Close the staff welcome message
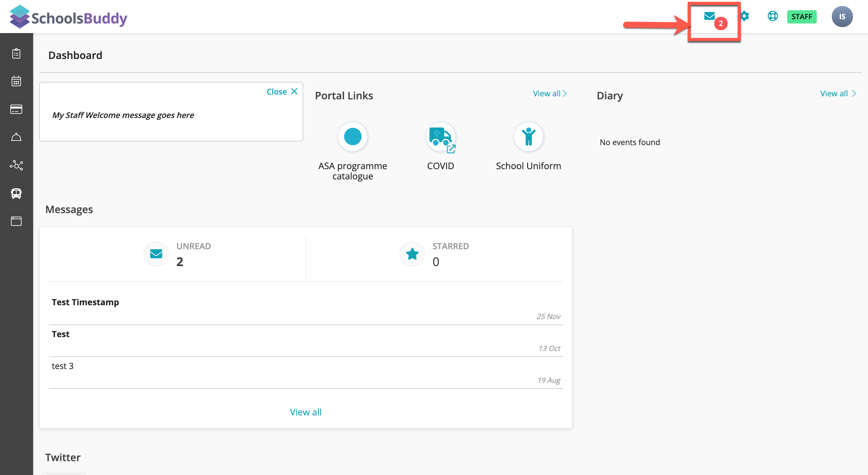 [x=282, y=92]
